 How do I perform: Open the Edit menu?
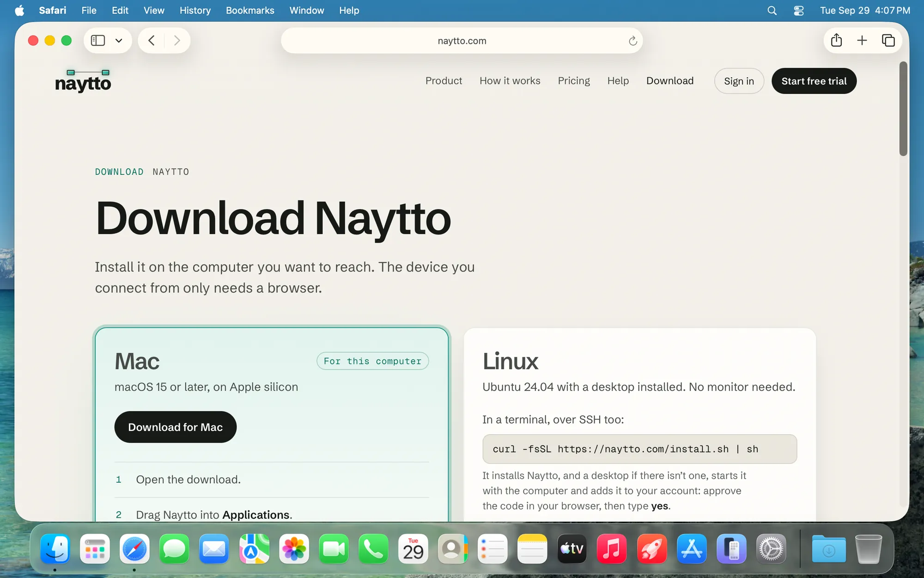click(x=120, y=10)
